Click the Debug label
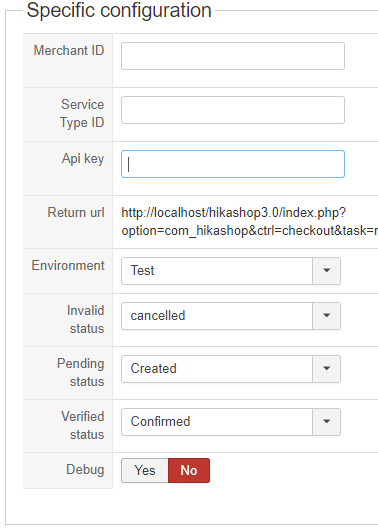378x529 pixels. (85, 470)
